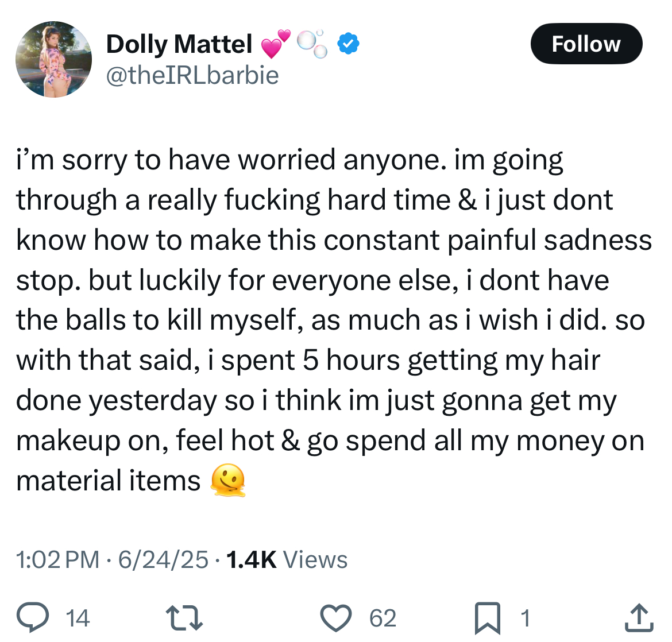The width and height of the screenshot is (672, 642).
Task: Open Dolly Mattel's profile picture
Action: click(53, 59)
